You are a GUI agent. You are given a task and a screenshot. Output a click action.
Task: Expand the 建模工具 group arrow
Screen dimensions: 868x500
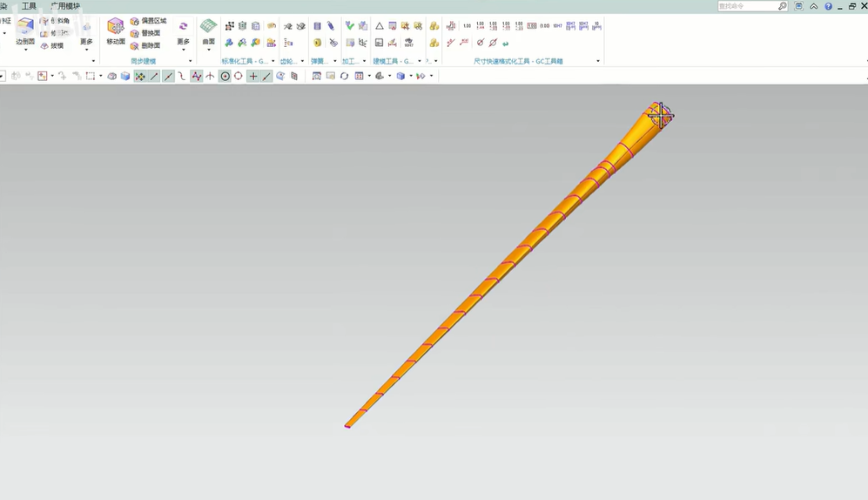(x=419, y=61)
